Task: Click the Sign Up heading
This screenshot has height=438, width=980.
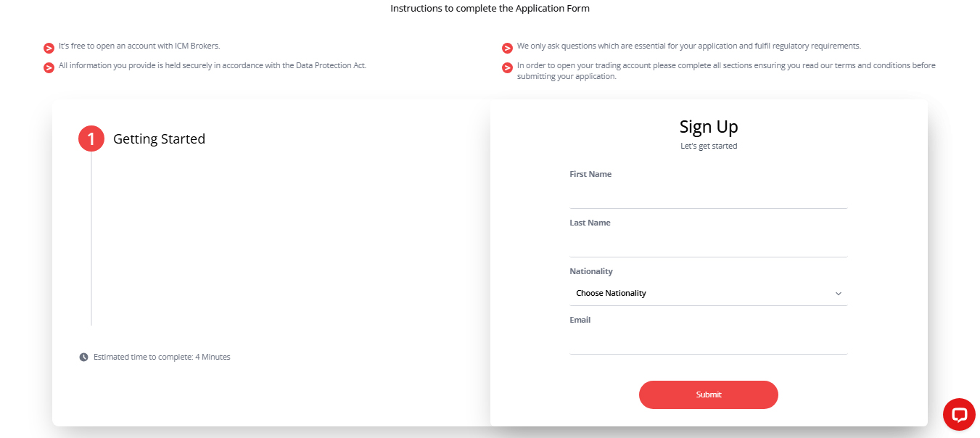Action: tap(709, 126)
